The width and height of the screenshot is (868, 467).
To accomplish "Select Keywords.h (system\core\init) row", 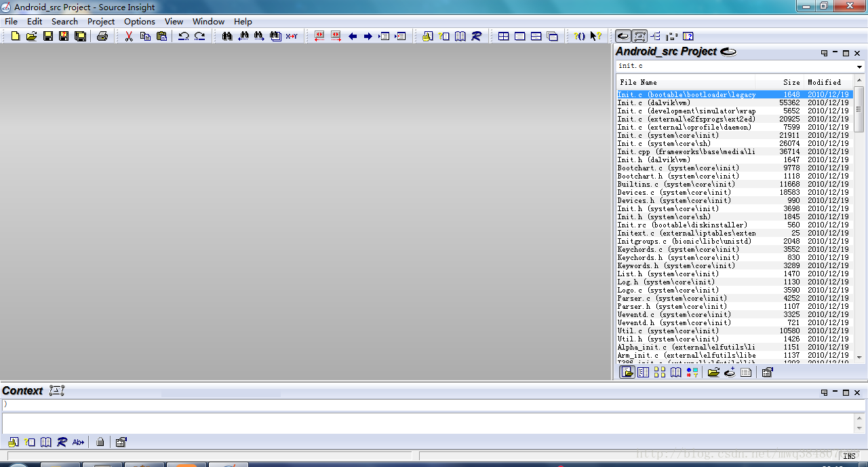I will tap(734, 265).
